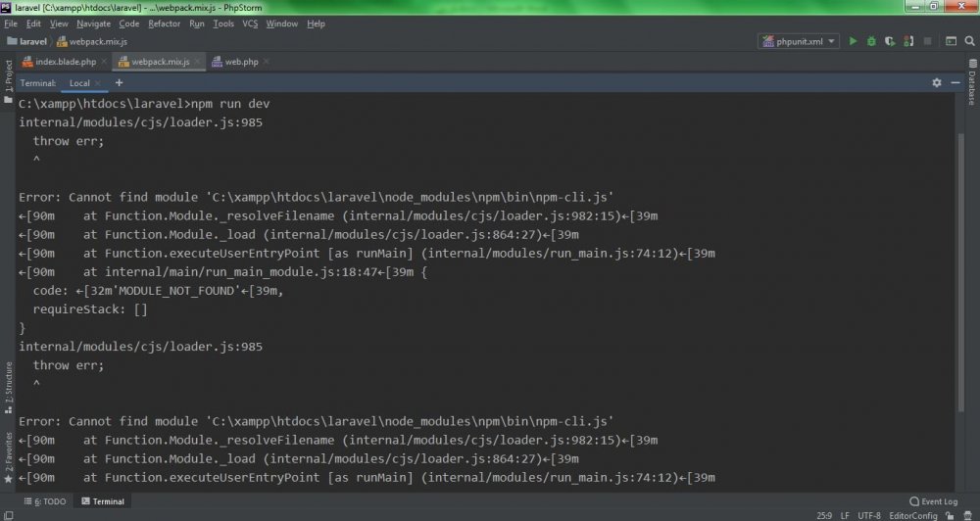980x521 pixels.
Task: Open the Refactor menu
Action: point(164,23)
